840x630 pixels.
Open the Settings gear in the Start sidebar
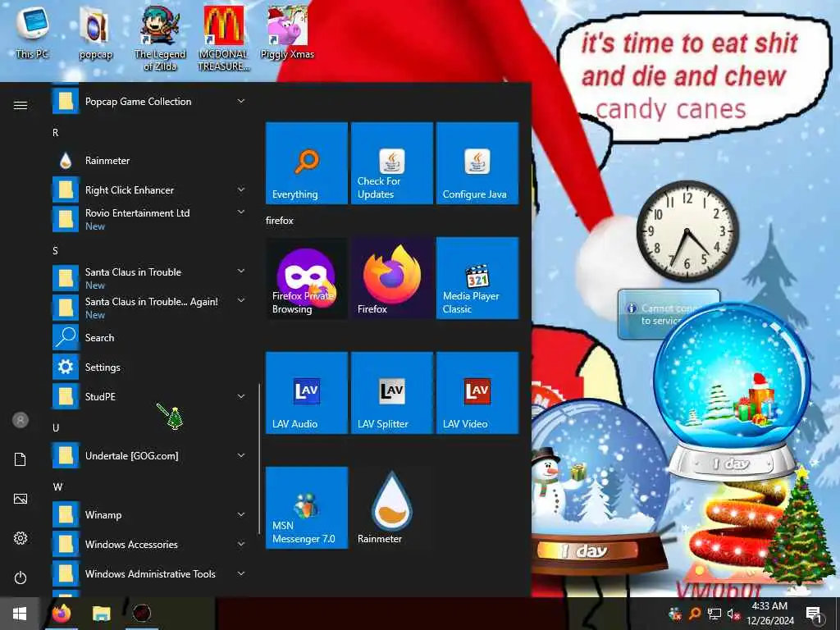coord(21,538)
